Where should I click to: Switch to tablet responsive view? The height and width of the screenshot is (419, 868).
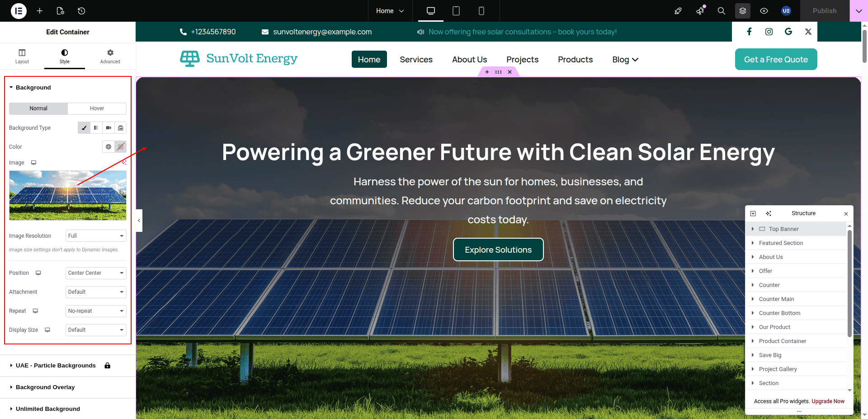tap(456, 11)
